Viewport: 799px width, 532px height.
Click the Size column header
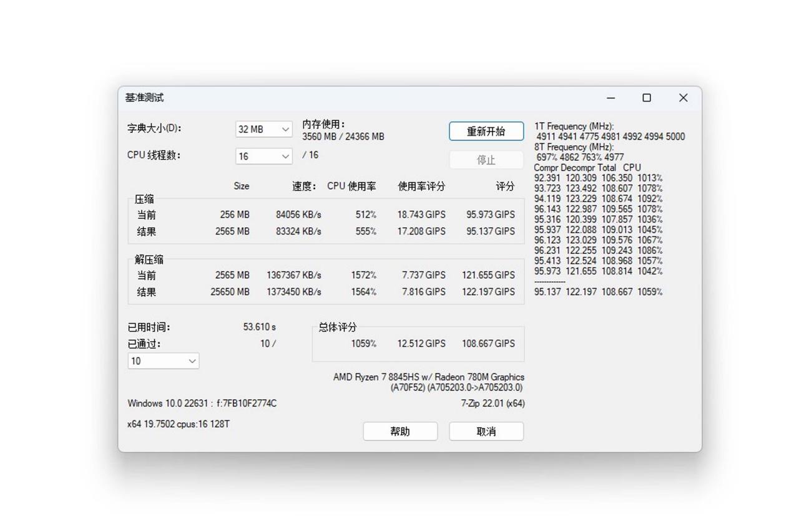(242, 186)
